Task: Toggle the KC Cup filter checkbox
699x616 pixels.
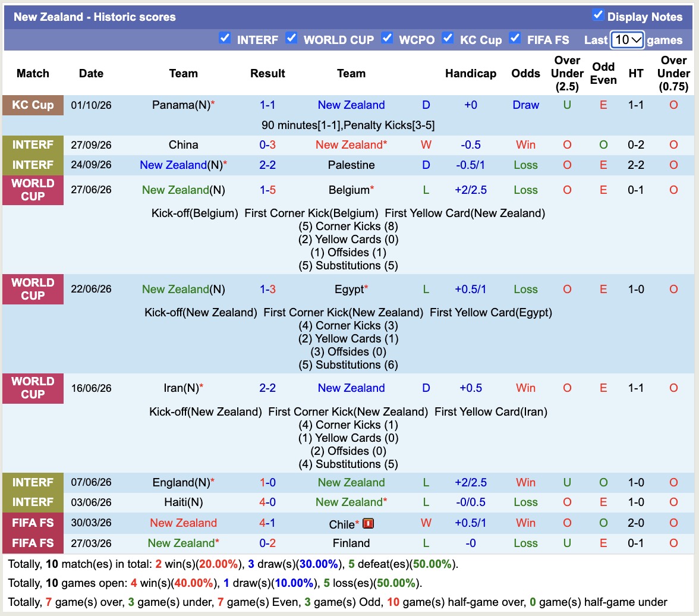Action: 448,38
